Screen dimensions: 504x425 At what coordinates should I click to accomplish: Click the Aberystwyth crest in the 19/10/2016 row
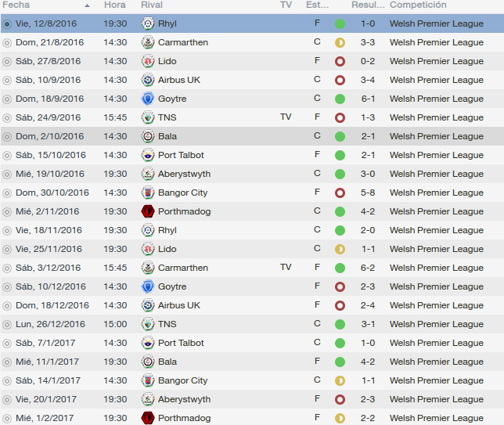point(148,174)
